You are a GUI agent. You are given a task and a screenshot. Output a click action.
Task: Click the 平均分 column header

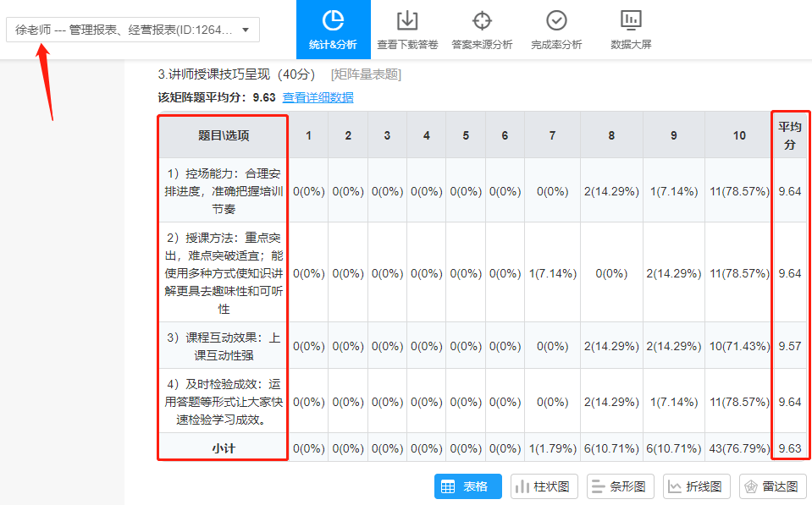(789, 135)
